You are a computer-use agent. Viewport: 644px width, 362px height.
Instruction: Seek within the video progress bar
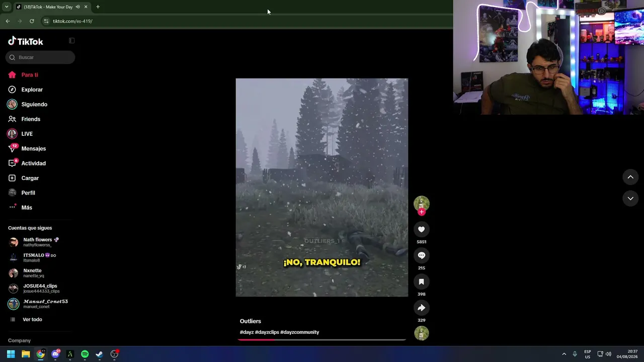pyautogui.click(x=322, y=340)
